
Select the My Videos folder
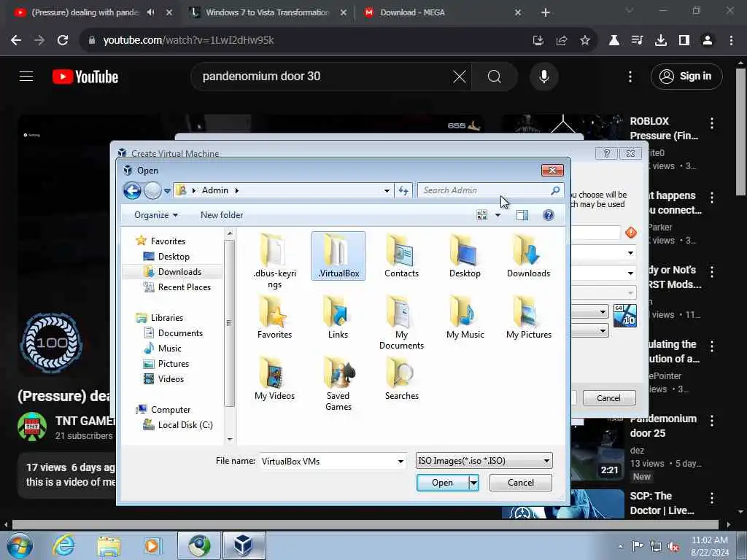click(x=274, y=378)
